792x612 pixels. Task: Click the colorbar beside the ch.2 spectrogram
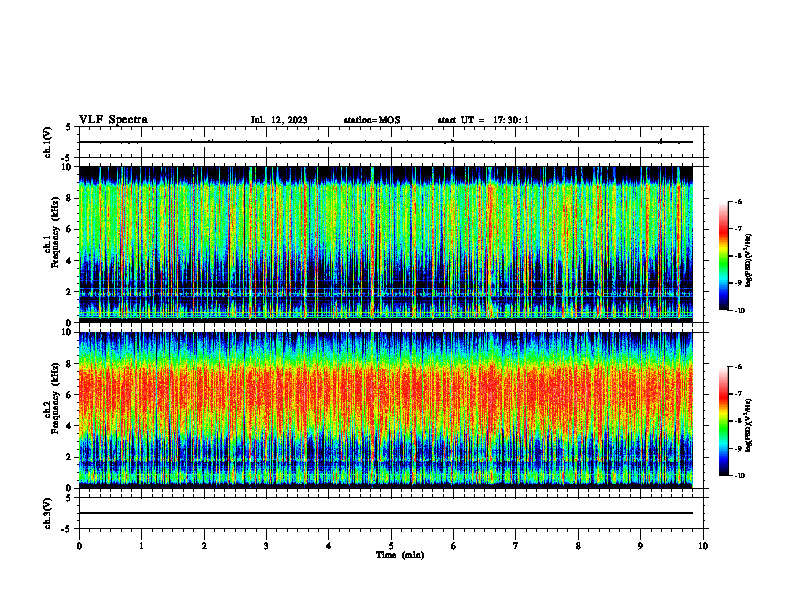(723, 421)
